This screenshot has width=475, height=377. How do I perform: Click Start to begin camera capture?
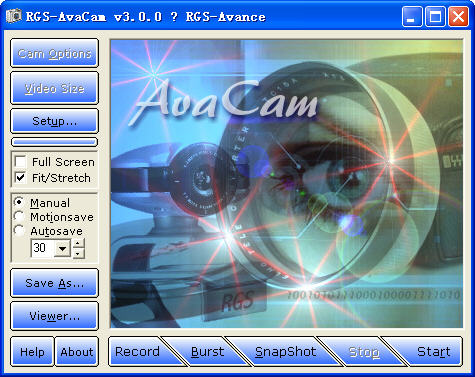click(433, 352)
